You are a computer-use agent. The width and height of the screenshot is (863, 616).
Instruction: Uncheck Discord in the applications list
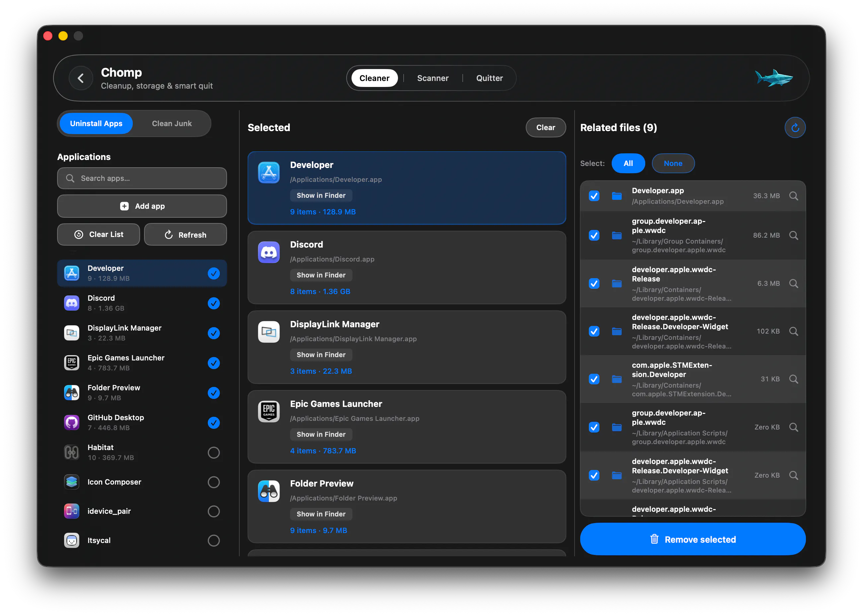213,303
